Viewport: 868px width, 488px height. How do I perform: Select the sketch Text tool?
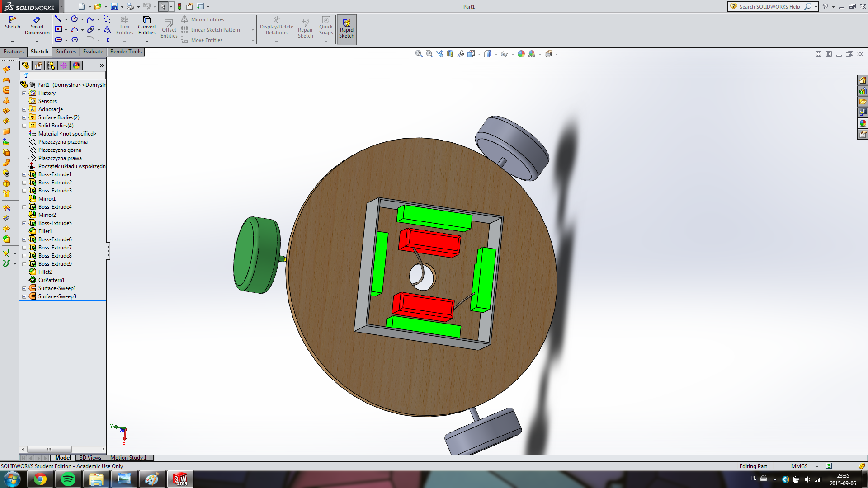point(107,29)
